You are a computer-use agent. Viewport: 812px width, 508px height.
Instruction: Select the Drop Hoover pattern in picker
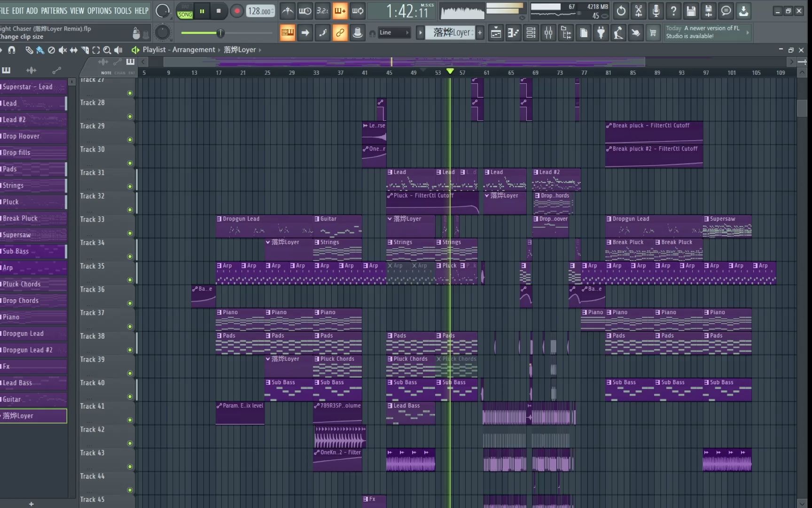[x=33, y=136]
